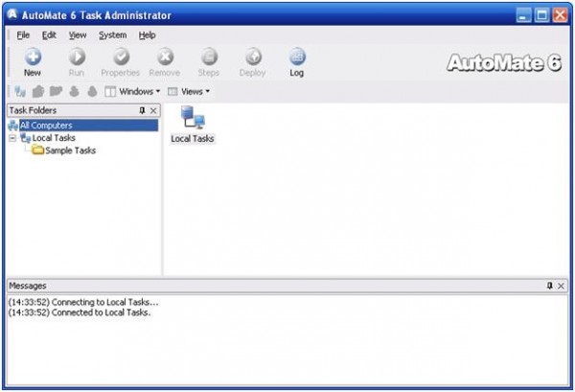Click the 'Connecting to Local Tasks...' message

83,302
